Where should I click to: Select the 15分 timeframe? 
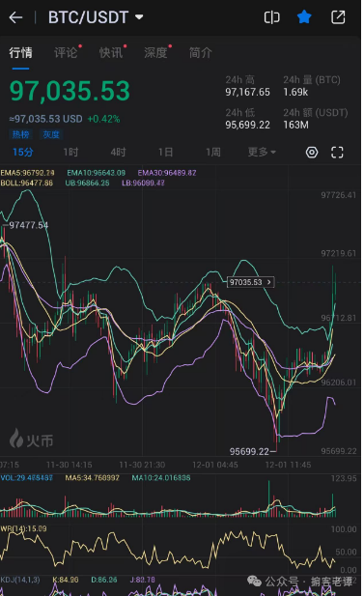(x=23, y=153)
